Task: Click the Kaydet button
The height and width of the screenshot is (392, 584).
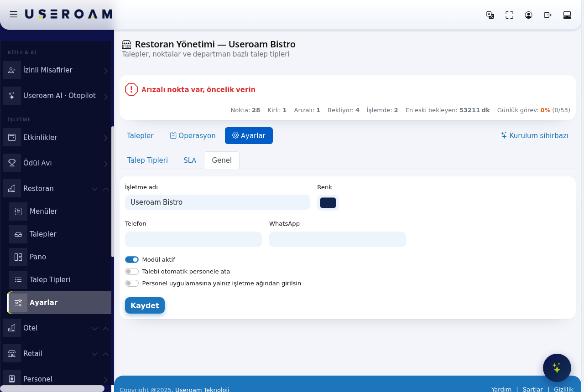Action: coord(145,305)
